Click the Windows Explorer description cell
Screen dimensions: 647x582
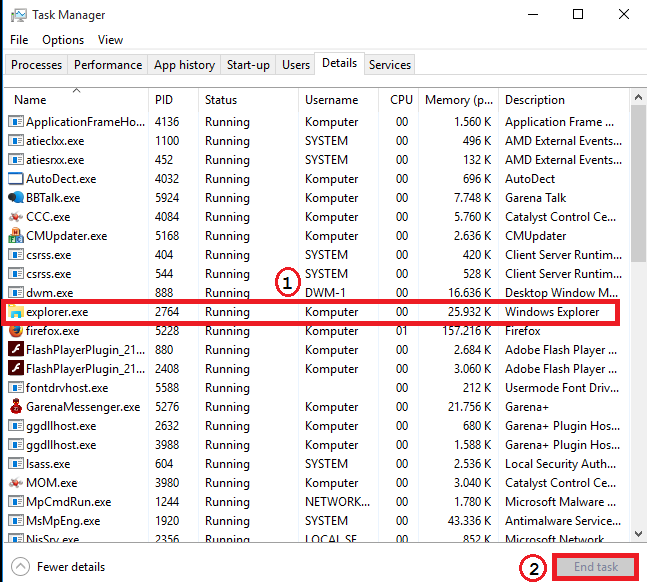pyautogui.click(x=552, y=312)
